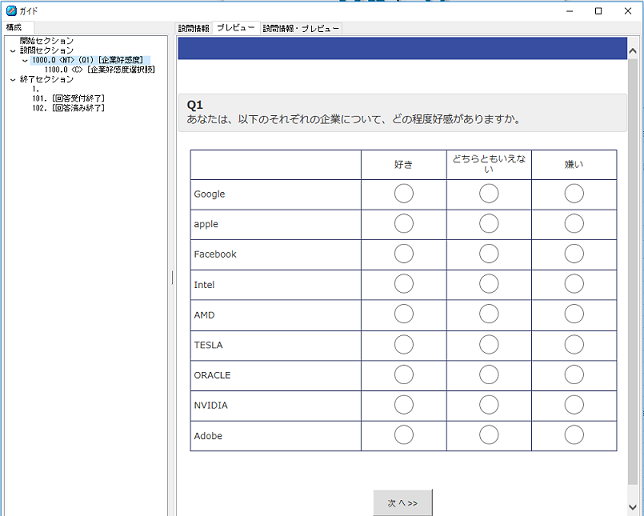Screen dimensions: 644x516
Task: Click the preview scrollbar up arrow
Action: coord(633,50)
